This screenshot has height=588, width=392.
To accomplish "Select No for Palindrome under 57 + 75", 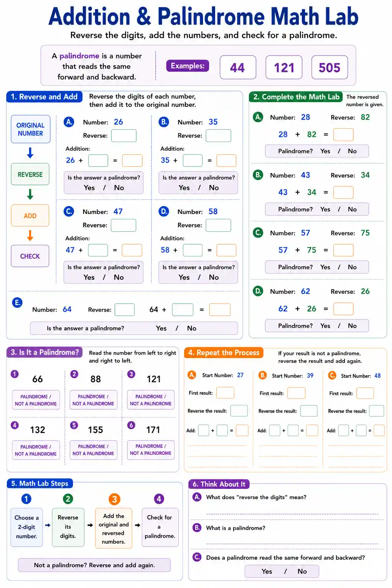I will [352, 267].
